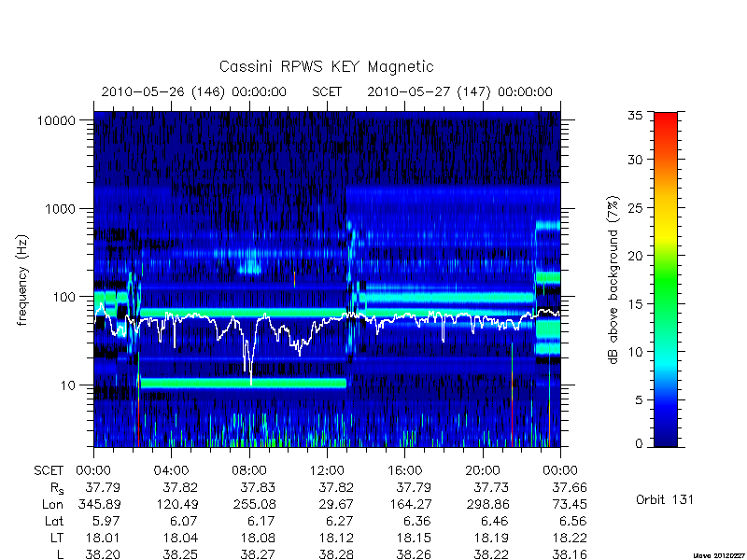The height and width of the screenshot is (560, 747).
Task: Click the Lon value 29.67
Action: pyautogui.click(x=335, y=504)
